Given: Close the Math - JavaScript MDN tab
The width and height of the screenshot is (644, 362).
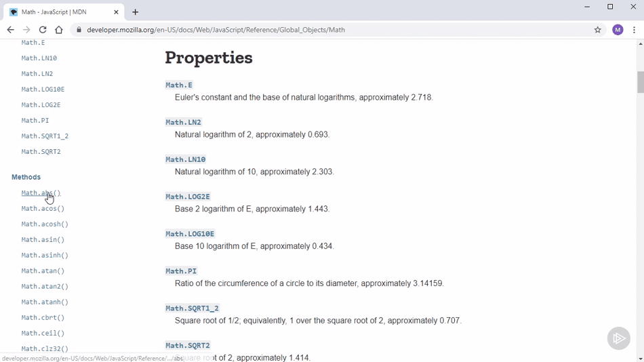Looking at the screenshot, I should point(116,12).
